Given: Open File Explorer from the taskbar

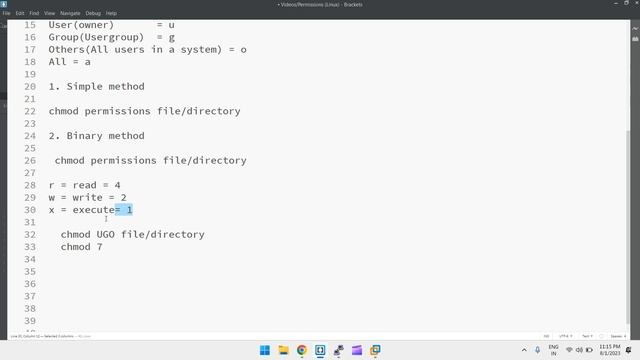Looking at the screenshot, I should 283,350.
